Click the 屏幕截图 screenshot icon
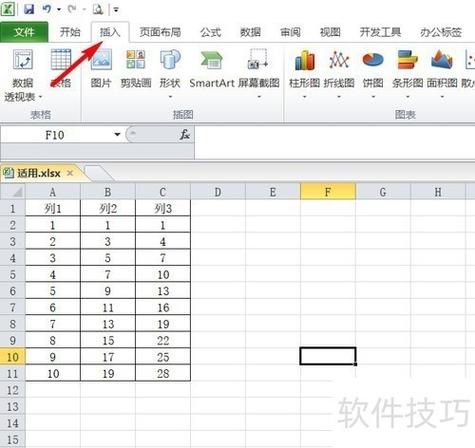 click(258, 59)
